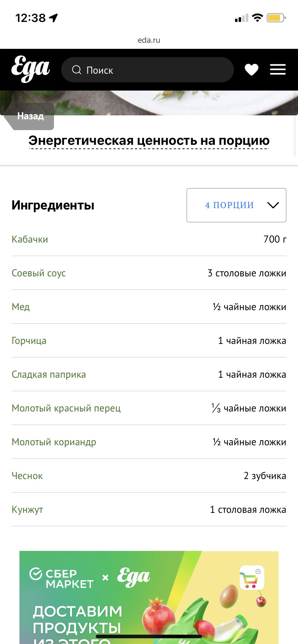Open the Кабачки ingredient link

30,239
